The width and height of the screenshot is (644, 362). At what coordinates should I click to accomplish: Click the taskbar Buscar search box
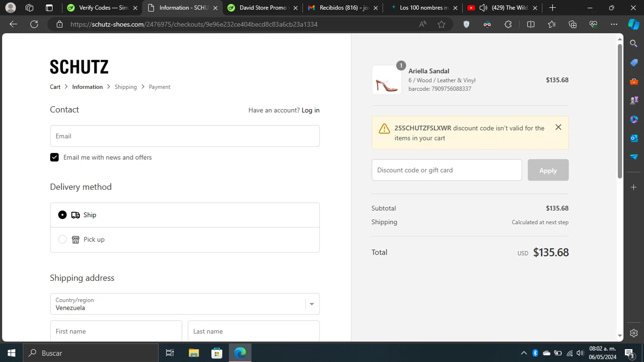pyautogui.click(x=91, y=353)
